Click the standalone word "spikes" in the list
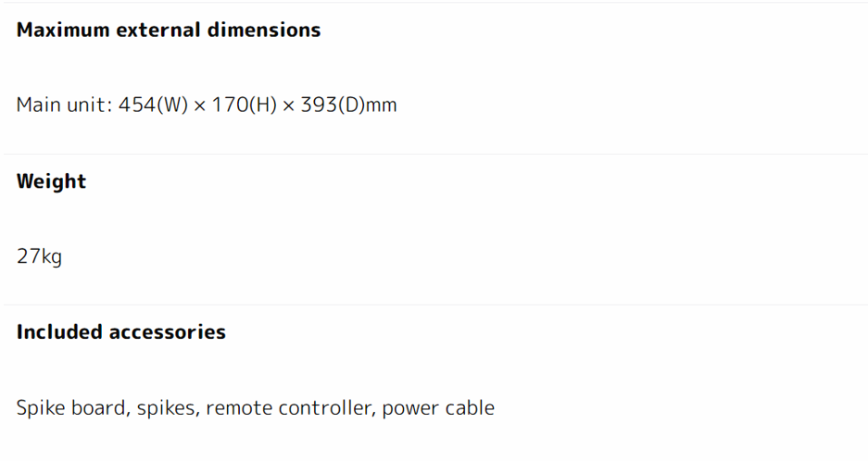 point(167,408)
